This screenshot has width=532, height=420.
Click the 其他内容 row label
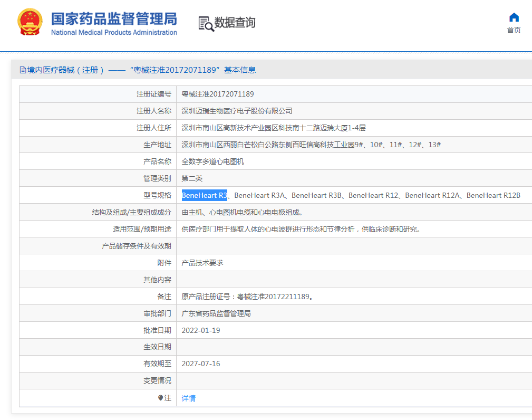(x=157, y=280)
